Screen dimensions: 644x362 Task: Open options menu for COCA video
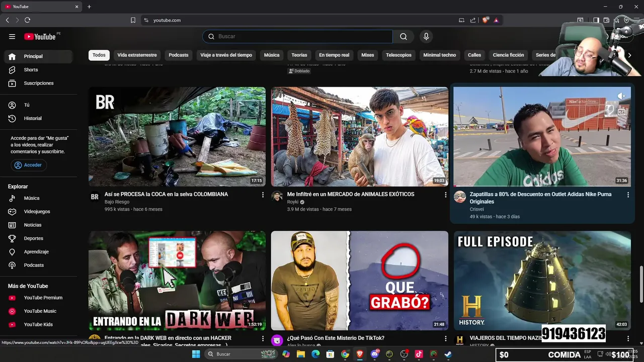pos(263,195)
